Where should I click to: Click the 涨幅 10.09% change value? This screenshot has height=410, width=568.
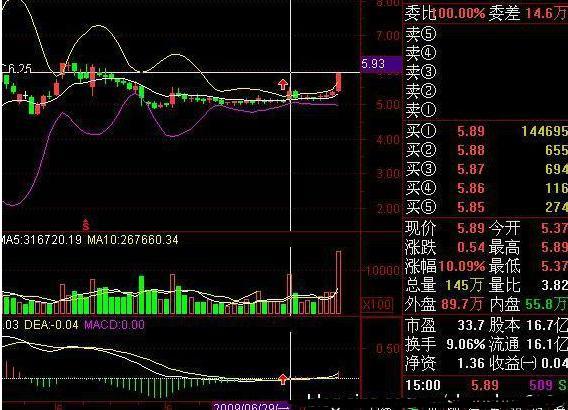pos(462,266)
